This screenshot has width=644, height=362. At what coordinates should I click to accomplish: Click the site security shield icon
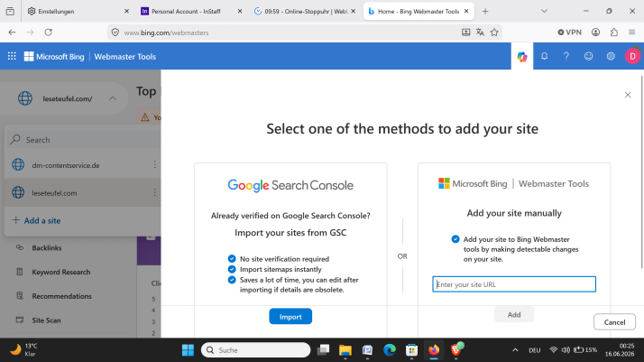pyautogui.click(x=115, y=32)
